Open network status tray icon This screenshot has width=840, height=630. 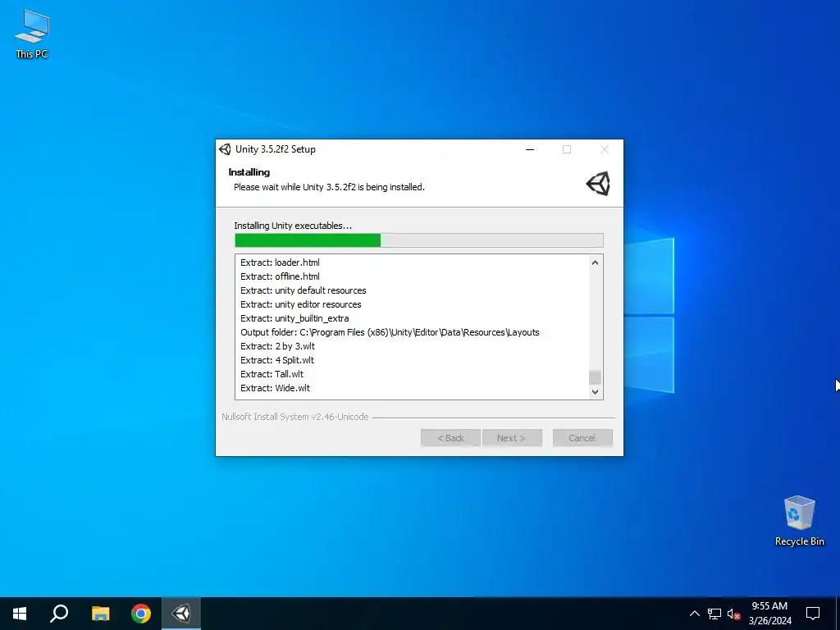pyautogui.click(x=714, y=614)
